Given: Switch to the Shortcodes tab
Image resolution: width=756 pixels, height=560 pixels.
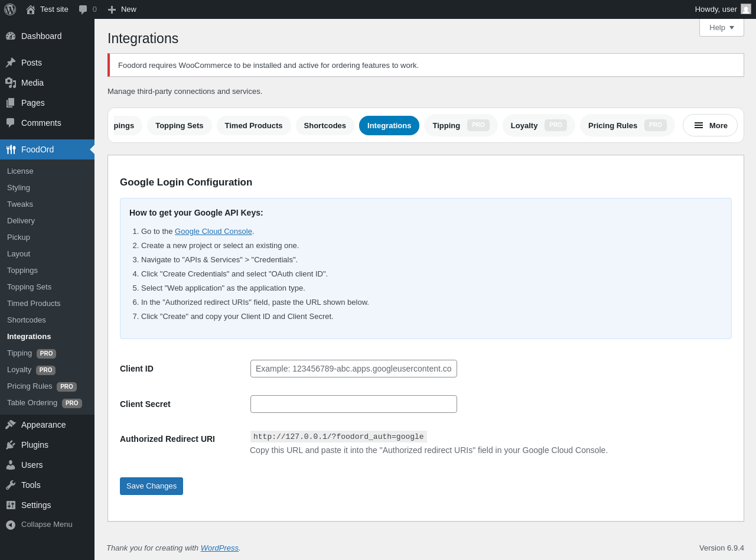Looking at the screenshot, I should point(325,125).
